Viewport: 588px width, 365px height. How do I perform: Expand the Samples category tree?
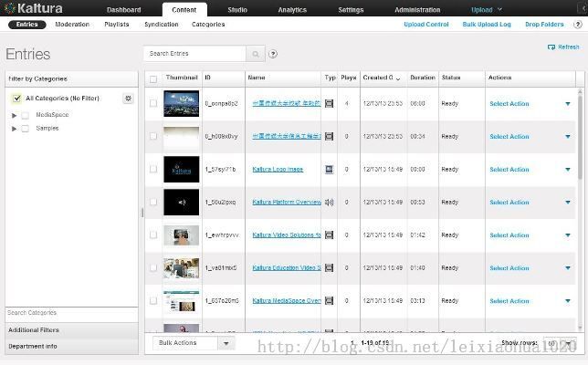[15, 129]
